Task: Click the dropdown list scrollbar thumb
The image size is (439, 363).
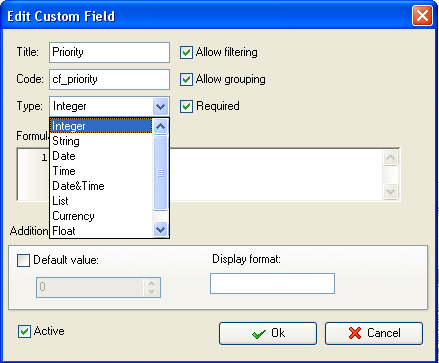Action: coord(161,173)
